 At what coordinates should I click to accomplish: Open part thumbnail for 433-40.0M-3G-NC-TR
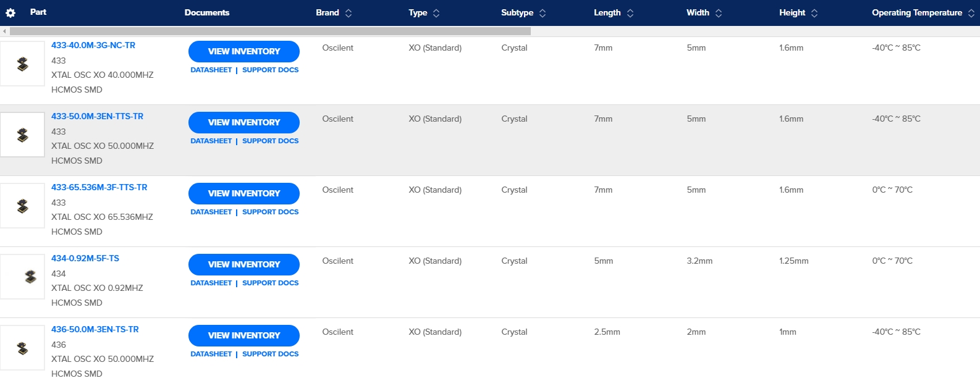23,64
